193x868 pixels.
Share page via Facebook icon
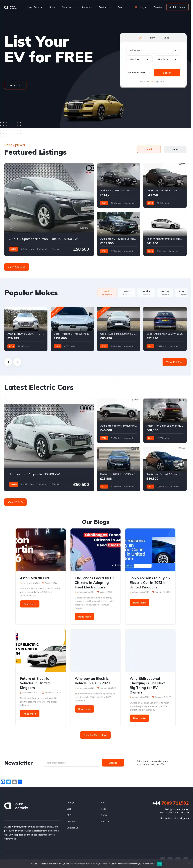(3, 782)
